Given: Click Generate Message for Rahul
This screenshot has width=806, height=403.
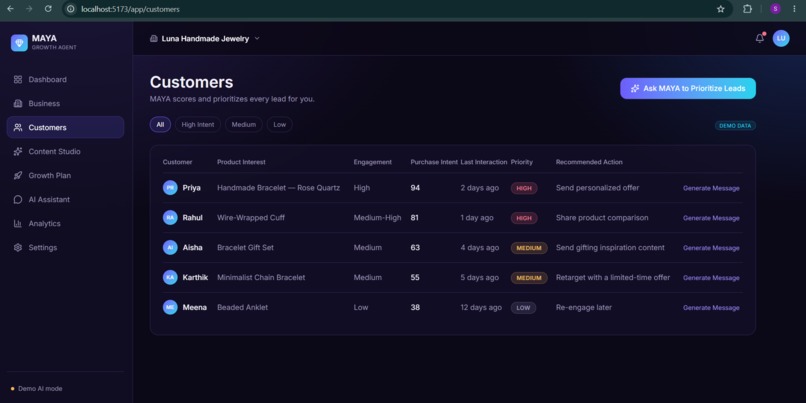Looking at the screenshot, I should coord(711,218).
